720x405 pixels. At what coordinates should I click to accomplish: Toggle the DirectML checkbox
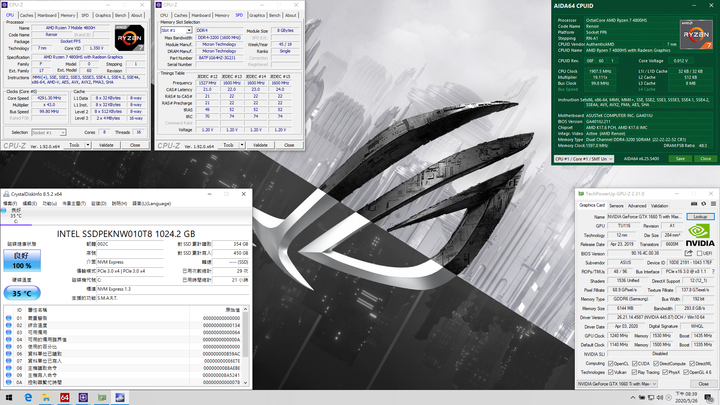point(692,364)
